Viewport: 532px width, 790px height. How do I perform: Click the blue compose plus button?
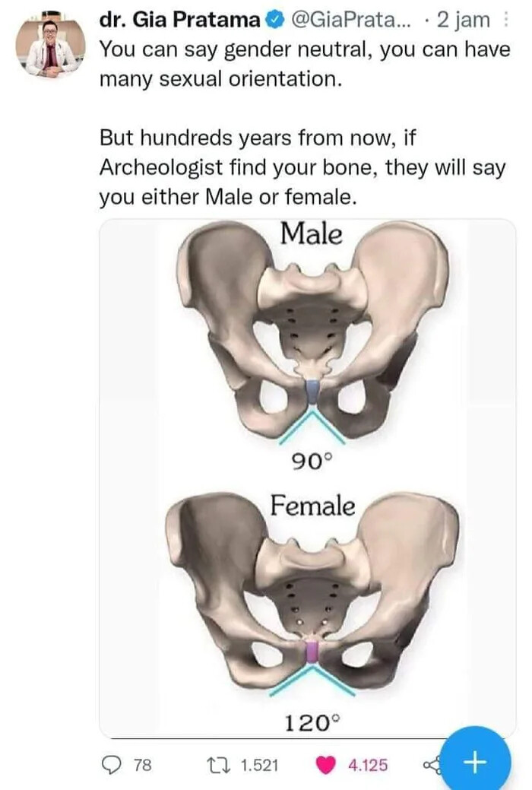coord(475,762)
